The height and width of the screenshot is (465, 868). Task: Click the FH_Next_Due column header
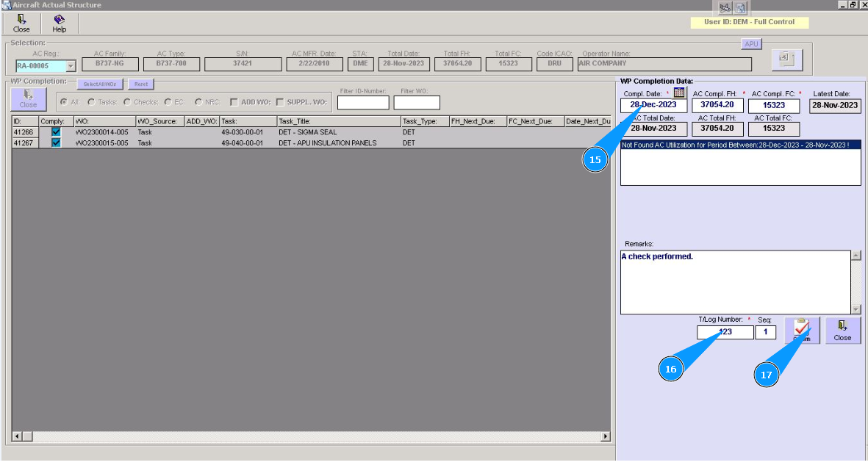point(478,121)
